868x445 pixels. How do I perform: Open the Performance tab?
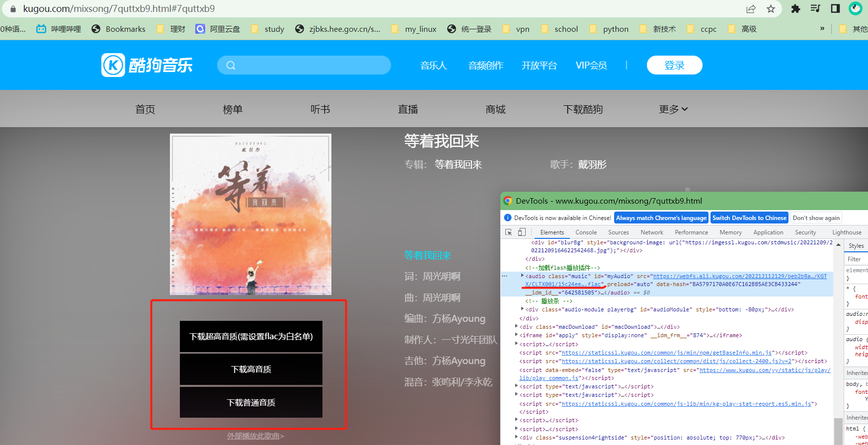pyautogui.click(x=691, y=232)
